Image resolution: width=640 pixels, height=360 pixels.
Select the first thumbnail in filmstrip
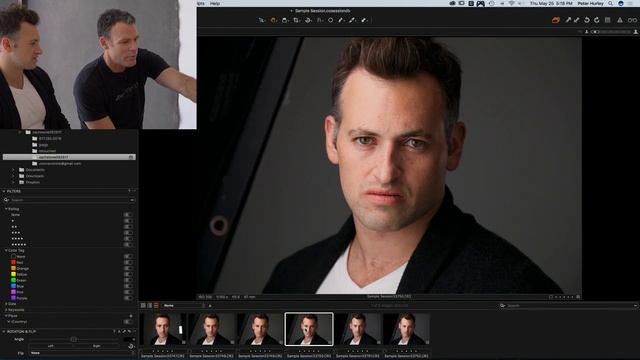pyautogui.click(x=163, y=329)
